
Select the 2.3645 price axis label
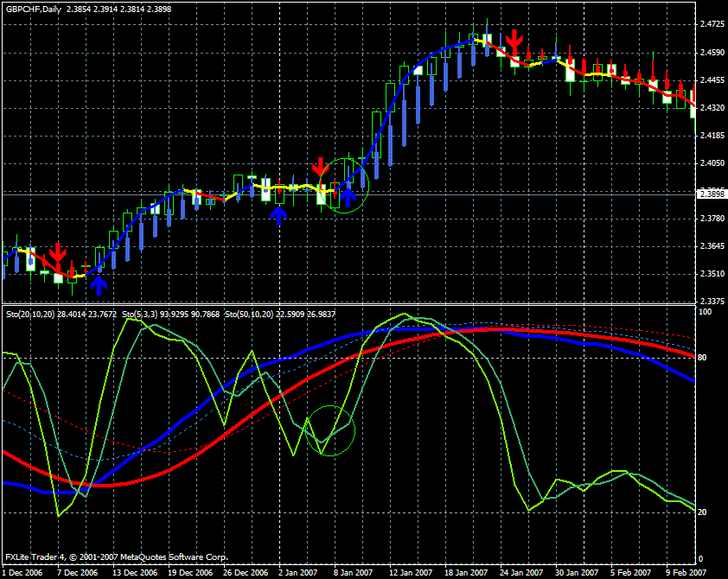pos(712,246)
